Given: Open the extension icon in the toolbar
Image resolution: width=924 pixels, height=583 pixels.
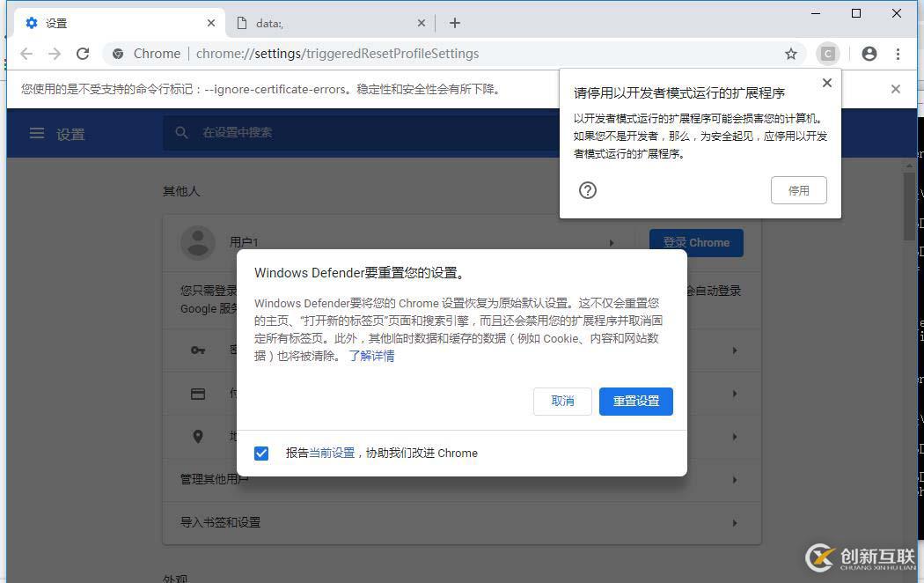Looking at the screenshot, I should [828, 54].
